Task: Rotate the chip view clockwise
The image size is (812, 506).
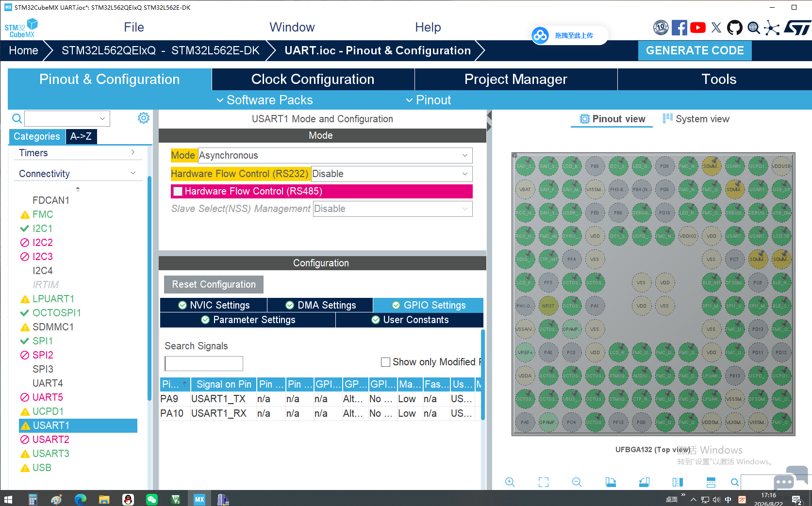Action: [x=611, y=482]
